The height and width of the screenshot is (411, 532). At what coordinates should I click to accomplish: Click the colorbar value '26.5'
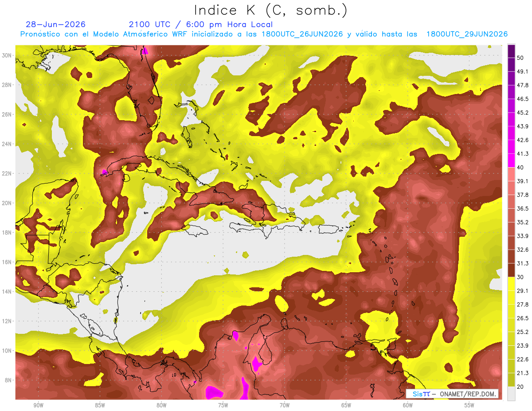click(523, 318)
